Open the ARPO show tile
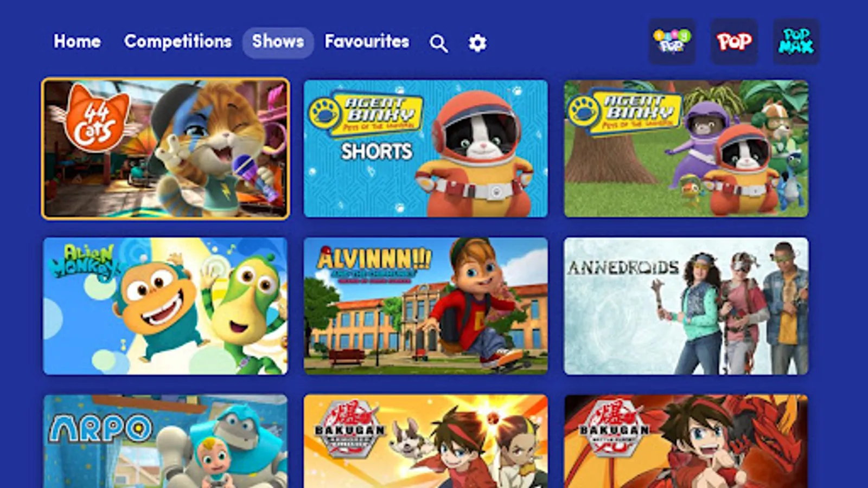The width and height of the screenshot is (868, 488). tap(165, 441)
